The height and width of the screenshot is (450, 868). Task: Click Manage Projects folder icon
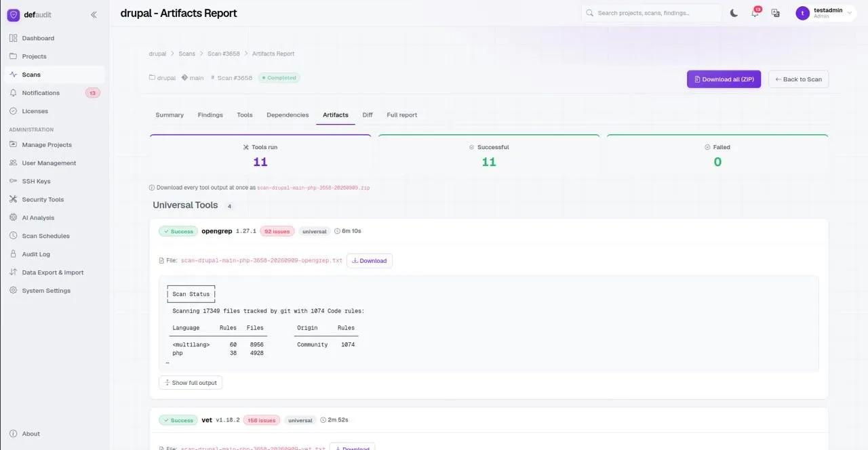pos(14,144)
